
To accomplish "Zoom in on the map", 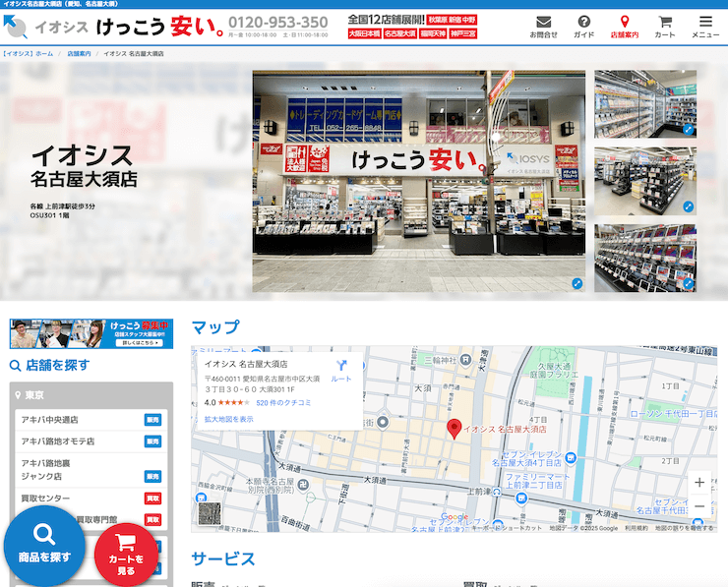I will pyautogui.click(x=699, y=483).
